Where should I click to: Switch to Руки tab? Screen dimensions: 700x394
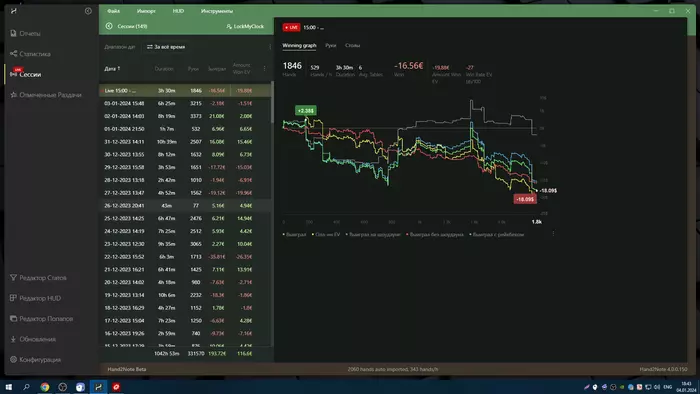tap(331, 46)
